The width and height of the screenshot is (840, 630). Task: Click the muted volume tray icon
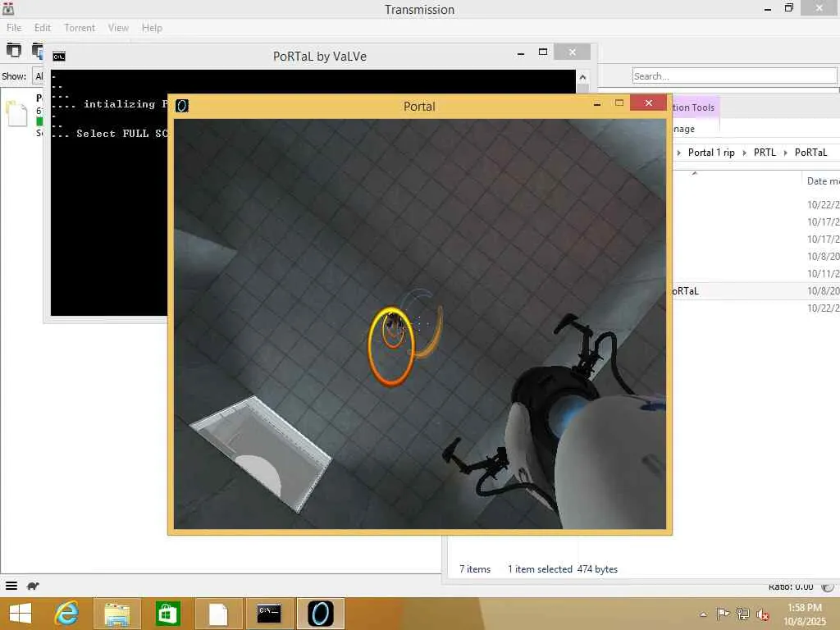tap(762, 614)
